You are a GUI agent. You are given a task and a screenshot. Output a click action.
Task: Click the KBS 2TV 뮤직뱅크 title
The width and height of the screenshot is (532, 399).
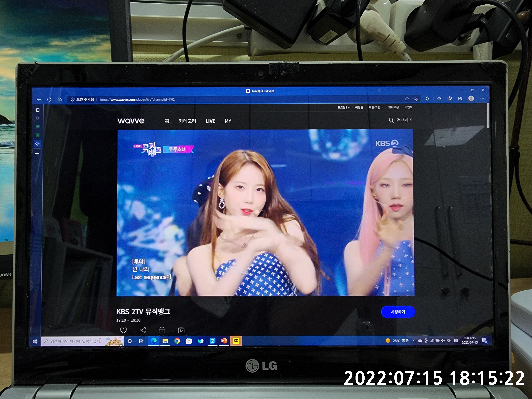click(x=143, y=311)
